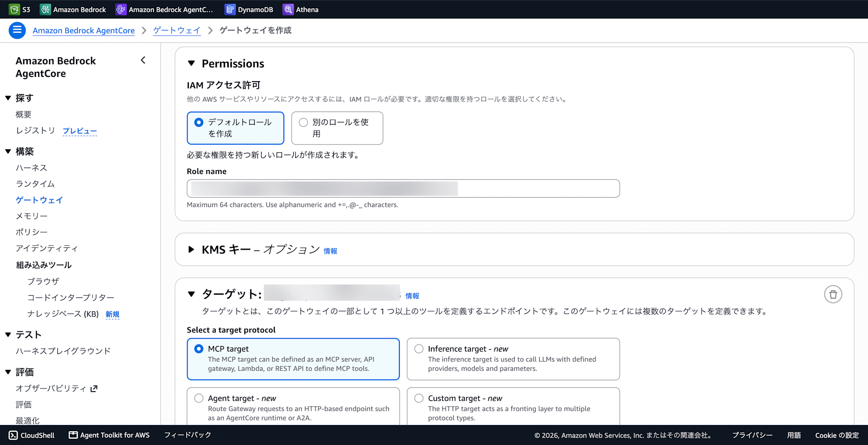Open オブザーバビリティ in the sidebar

[51, 389]
